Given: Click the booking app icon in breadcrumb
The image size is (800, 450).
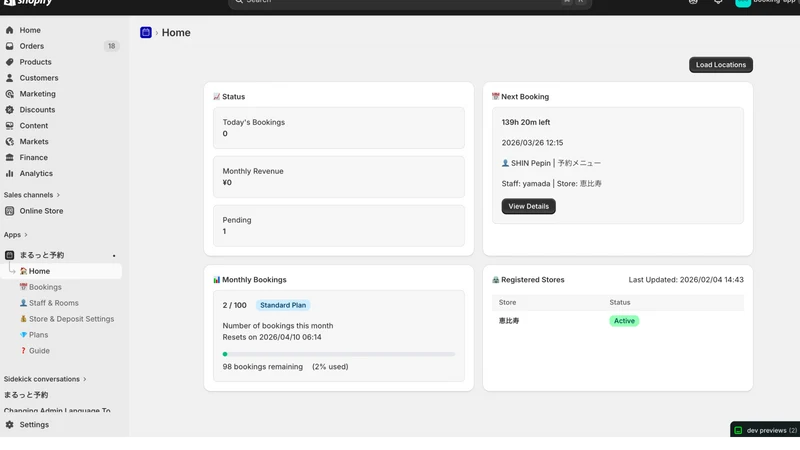Looking at the screenshot, I should (145, 33).
